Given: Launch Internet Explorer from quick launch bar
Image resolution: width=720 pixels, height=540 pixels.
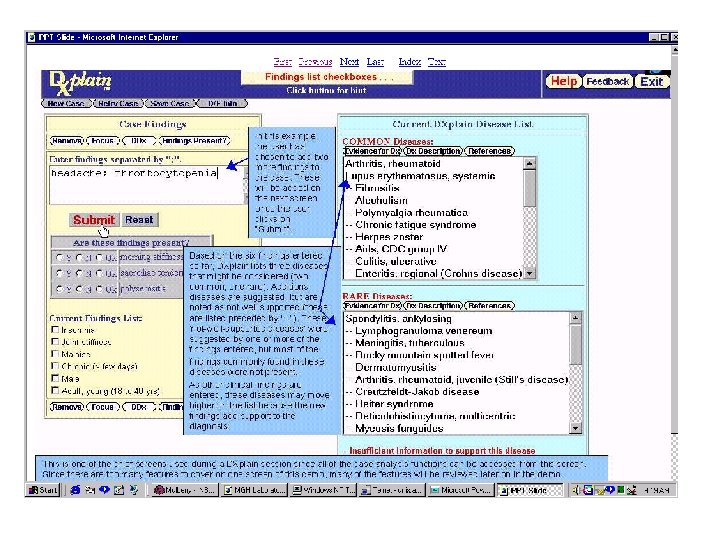Looking at the screenshot, I should click(75, 490).
